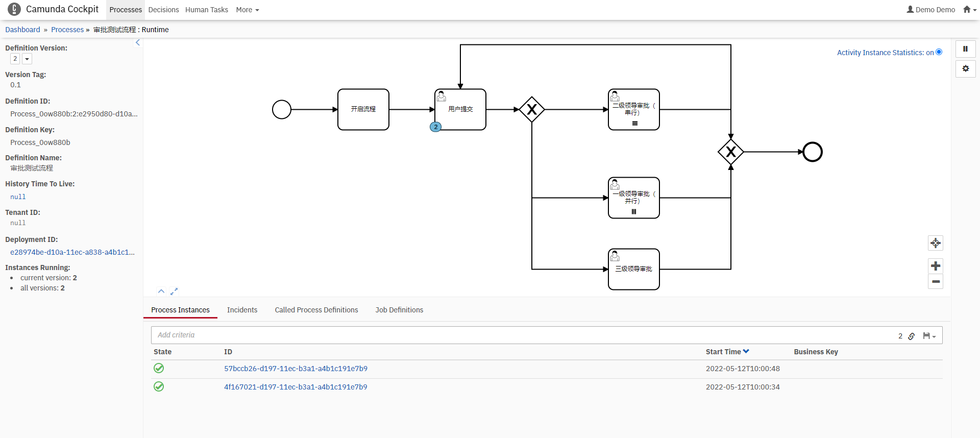Screen dimensions: 980x438
Task: Suspend the process definition with pause button
Action: point(965,49)
